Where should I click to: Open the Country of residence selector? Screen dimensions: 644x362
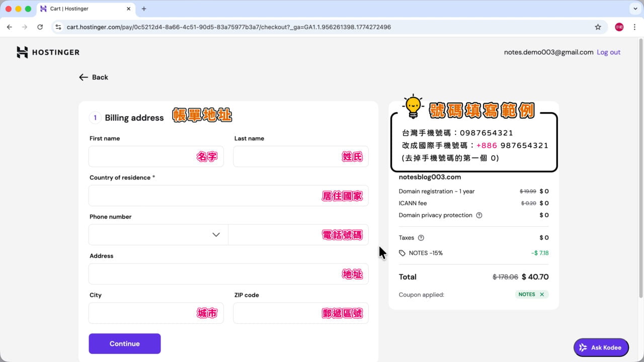pyautogui.click(x=228, y=196)
